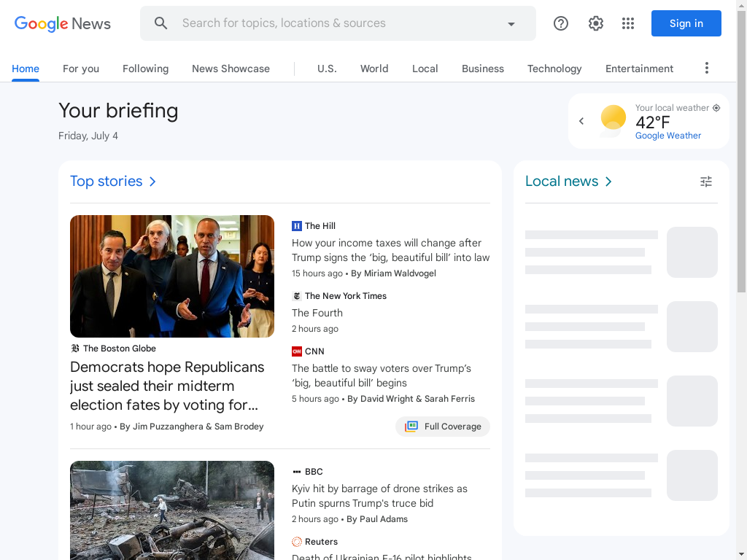
Task: Open Local news section heading
Action: click(568, 182)
